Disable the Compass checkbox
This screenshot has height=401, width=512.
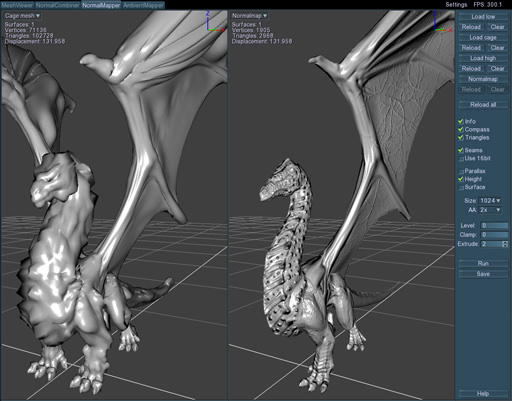(461, 129)
